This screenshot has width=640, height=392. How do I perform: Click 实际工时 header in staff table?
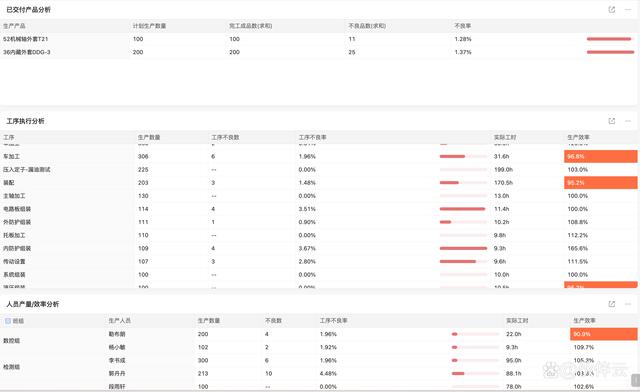(x=517, y=321)
